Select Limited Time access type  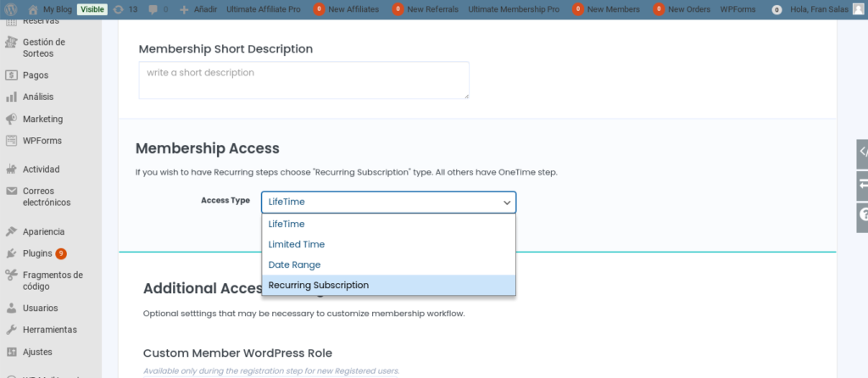(388, 245)
